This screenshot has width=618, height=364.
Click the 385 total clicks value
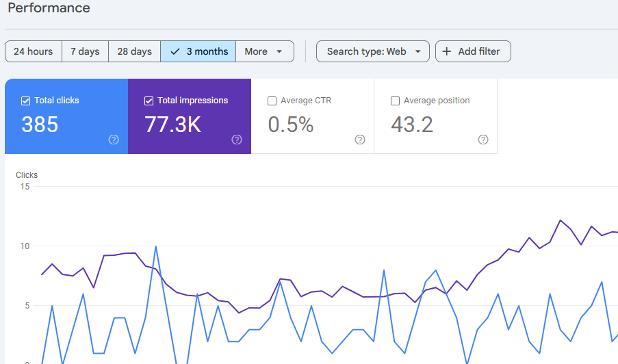(x=40, y=125)
